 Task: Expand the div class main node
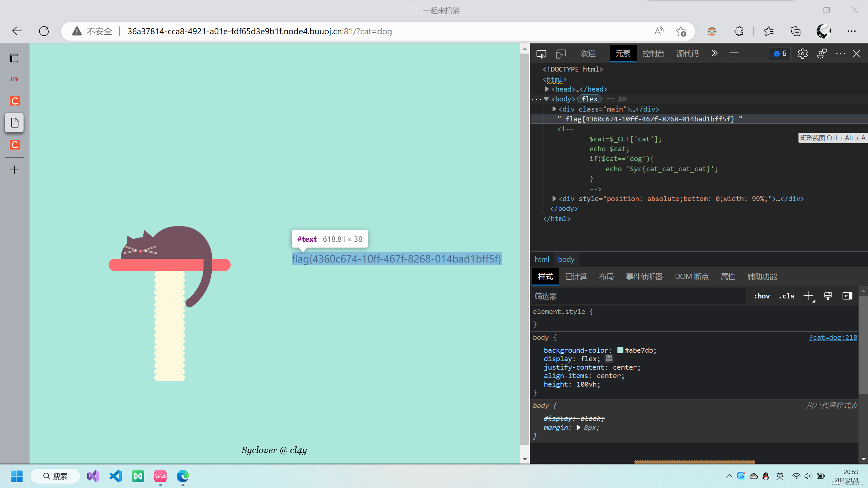pos(554,109)
